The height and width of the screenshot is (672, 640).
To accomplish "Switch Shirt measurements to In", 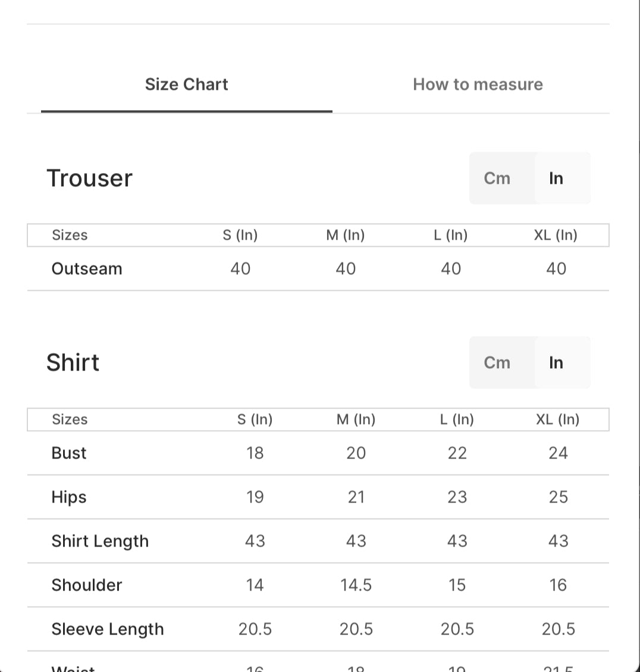I will 556,363.
